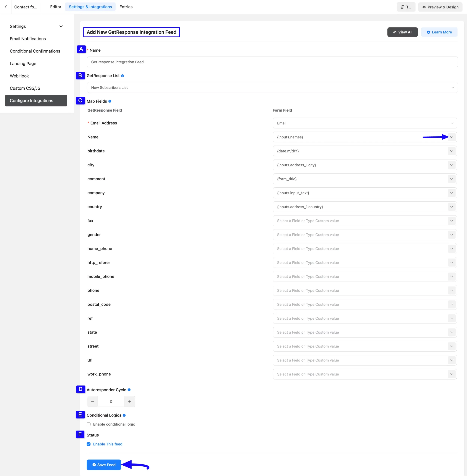Click the View All button
This screenshot has height=476, width=467.
(402, 32)
